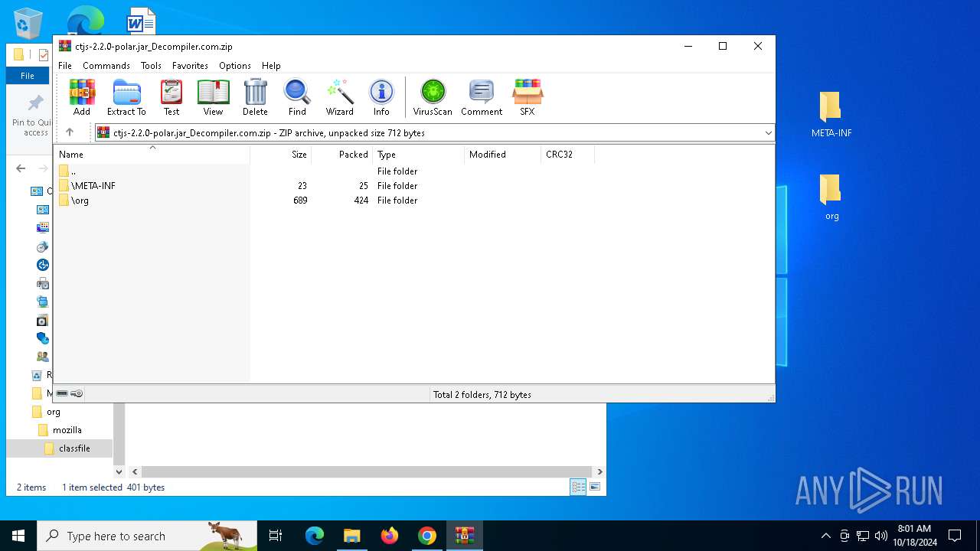Open File Explorer from taskbar
This screenshot has width=980, height=551.
click(x=352, y=536)
